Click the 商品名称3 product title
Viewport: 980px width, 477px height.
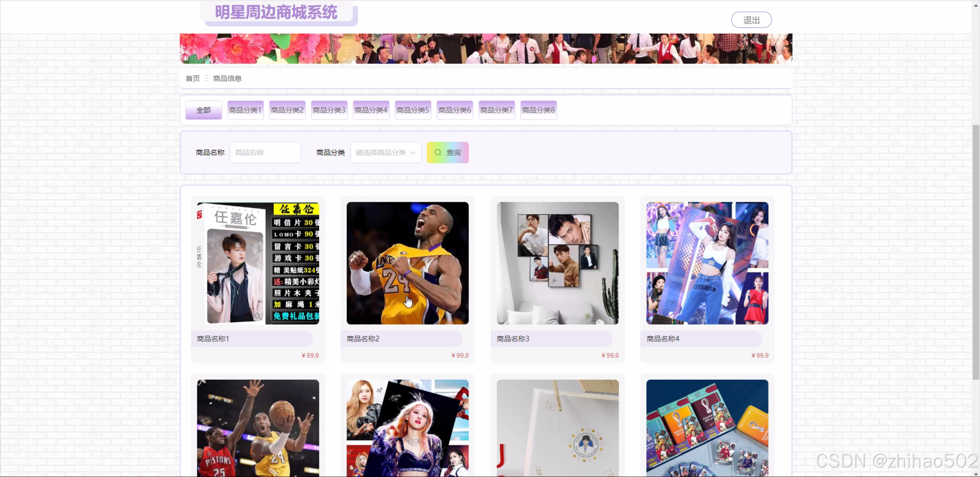pyautogui.click(x=513, y=339)
